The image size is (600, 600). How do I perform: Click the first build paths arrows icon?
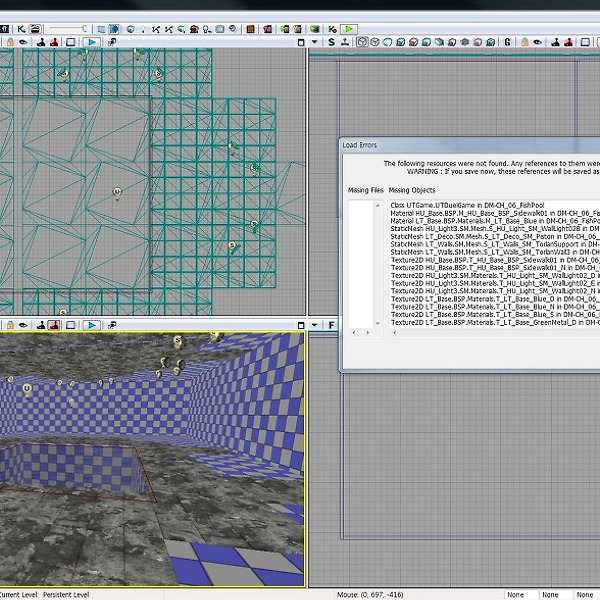(155, 29)
